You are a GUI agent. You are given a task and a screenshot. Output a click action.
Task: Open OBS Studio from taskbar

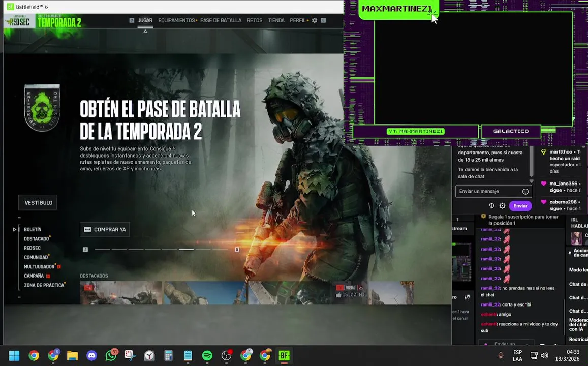pyautogui.click(x=227, y=355)
